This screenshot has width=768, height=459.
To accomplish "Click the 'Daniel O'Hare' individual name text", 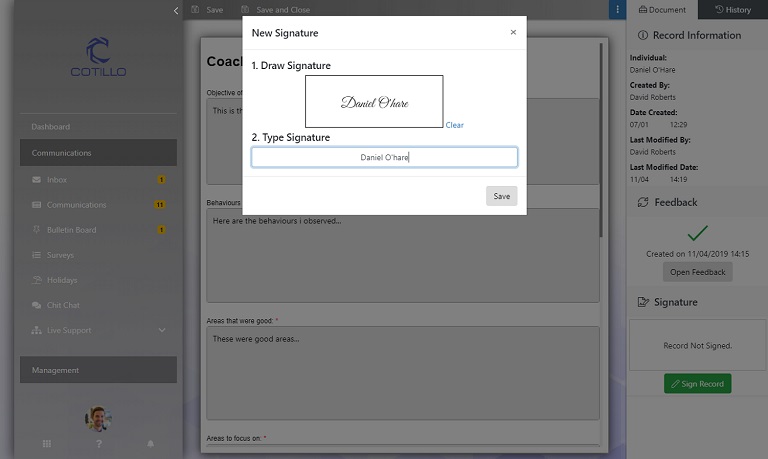I will [652, 70].
